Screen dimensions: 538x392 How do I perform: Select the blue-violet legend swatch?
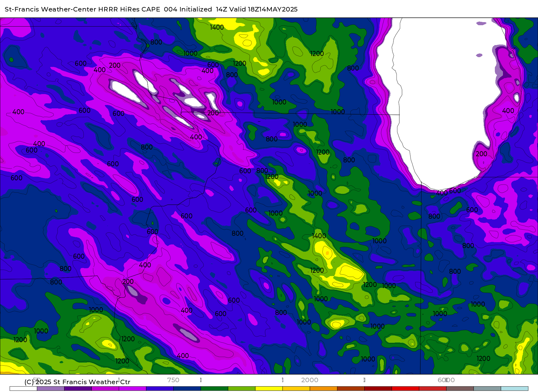(160, 389)
